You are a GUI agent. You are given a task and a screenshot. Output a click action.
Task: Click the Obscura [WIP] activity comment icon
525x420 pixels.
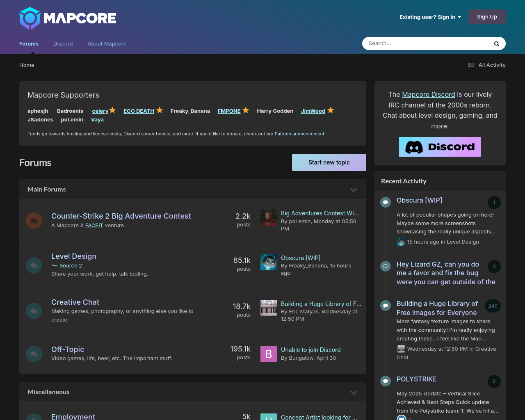pyautogui.click(x=386, y=202)
